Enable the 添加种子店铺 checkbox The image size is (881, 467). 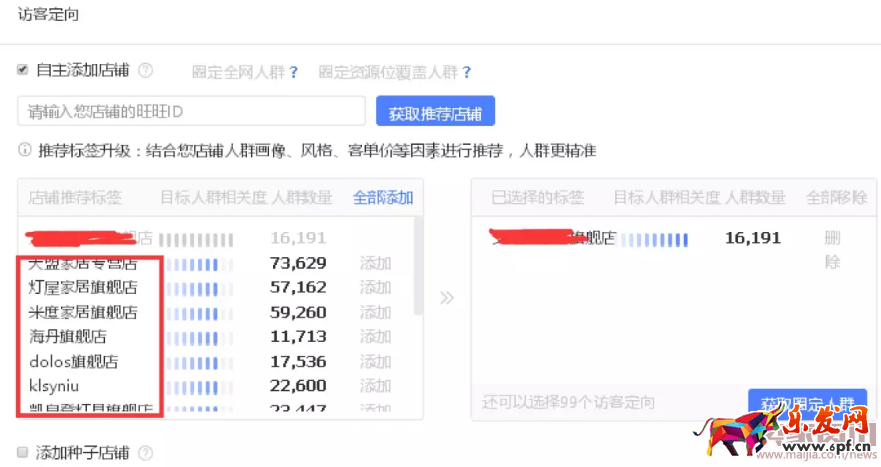(x=23, y=452)
